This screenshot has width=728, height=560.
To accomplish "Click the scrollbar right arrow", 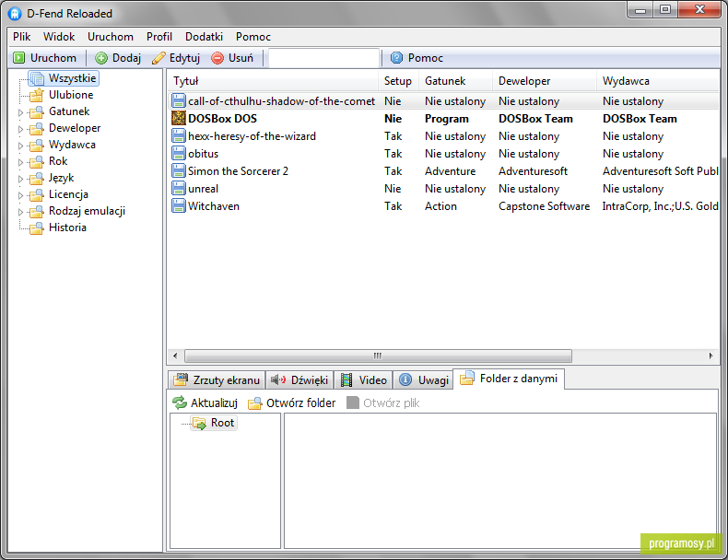I will point(710,356).
